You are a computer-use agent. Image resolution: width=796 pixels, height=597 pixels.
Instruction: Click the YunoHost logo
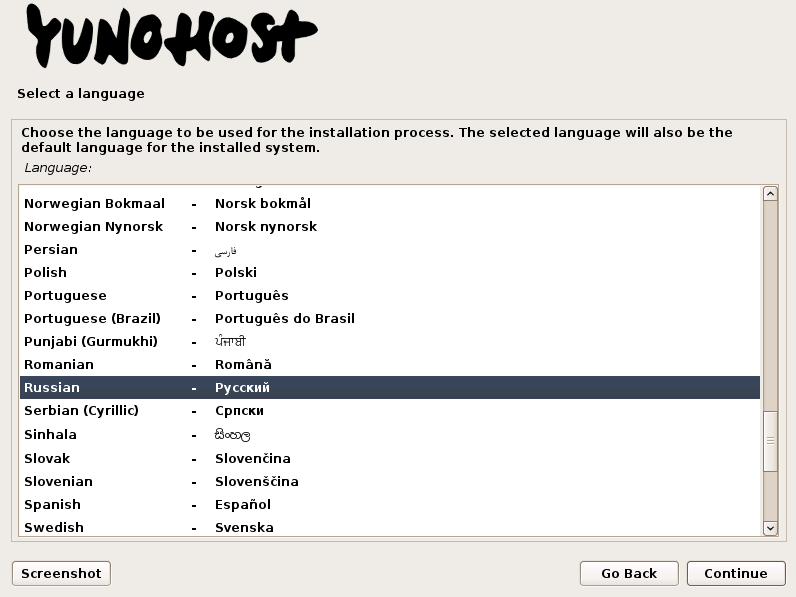(x=172, y=37)
